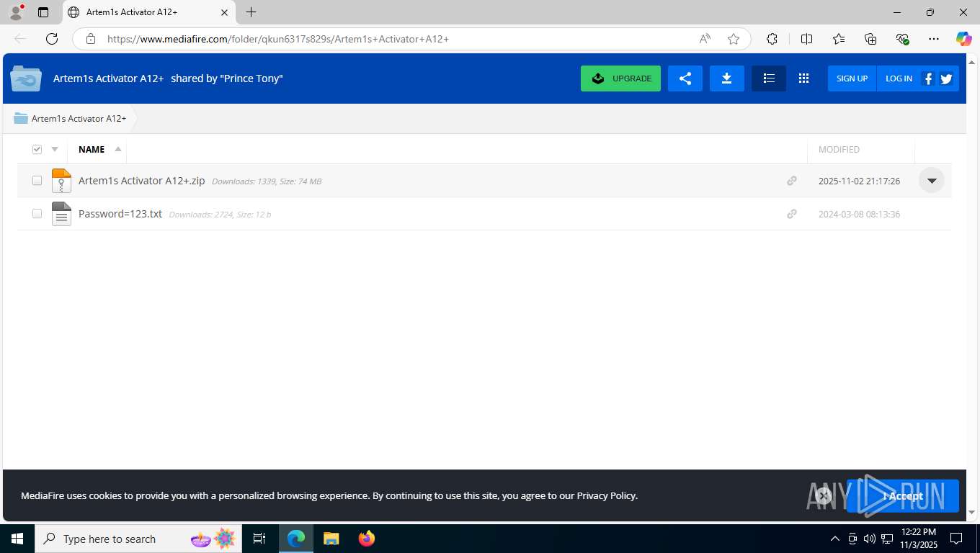Open the selection dropdown arrow beside select all
Viewport: 980px width, 553px height.
[55, 149]
